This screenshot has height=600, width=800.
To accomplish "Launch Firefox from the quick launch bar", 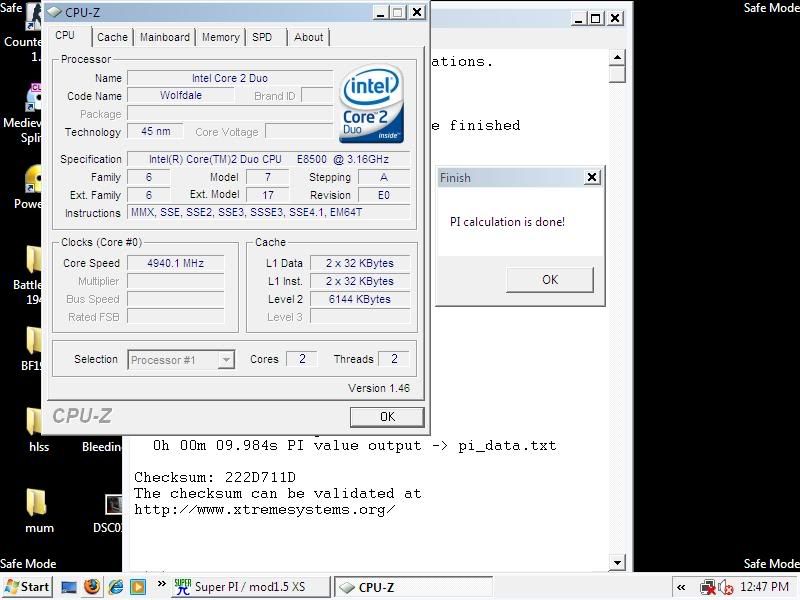I will tap(92, 587).
